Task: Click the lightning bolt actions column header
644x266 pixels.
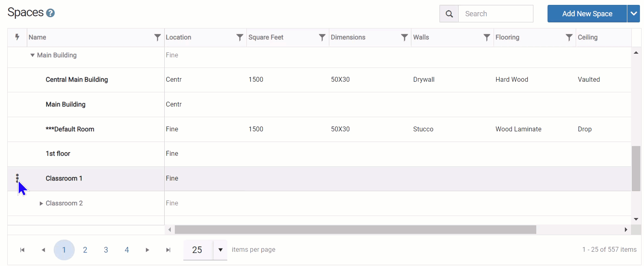Action: pos(17,37)
